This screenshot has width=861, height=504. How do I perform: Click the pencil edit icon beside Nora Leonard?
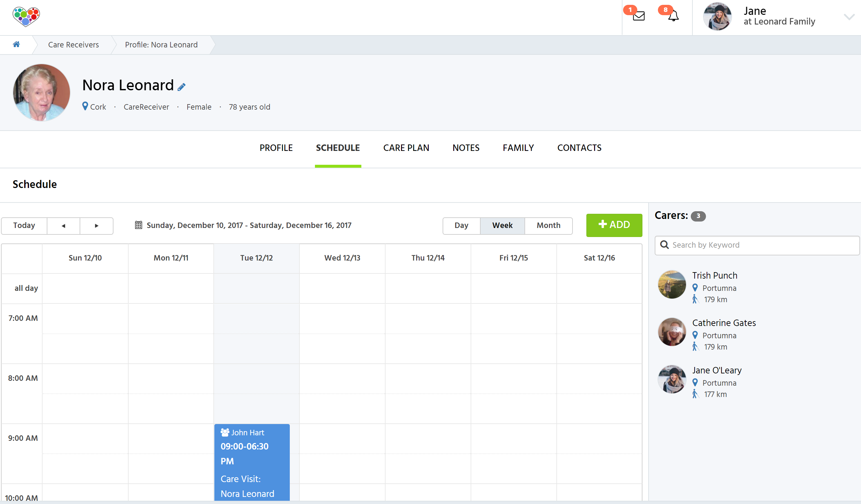(x=181, y=87)
